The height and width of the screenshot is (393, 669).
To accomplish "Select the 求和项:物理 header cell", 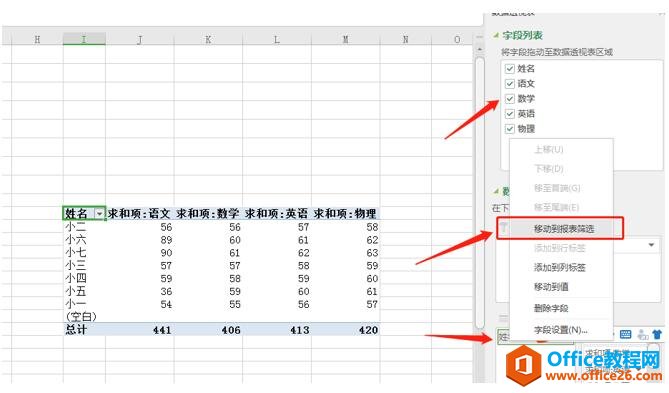I will click(346, 213).
